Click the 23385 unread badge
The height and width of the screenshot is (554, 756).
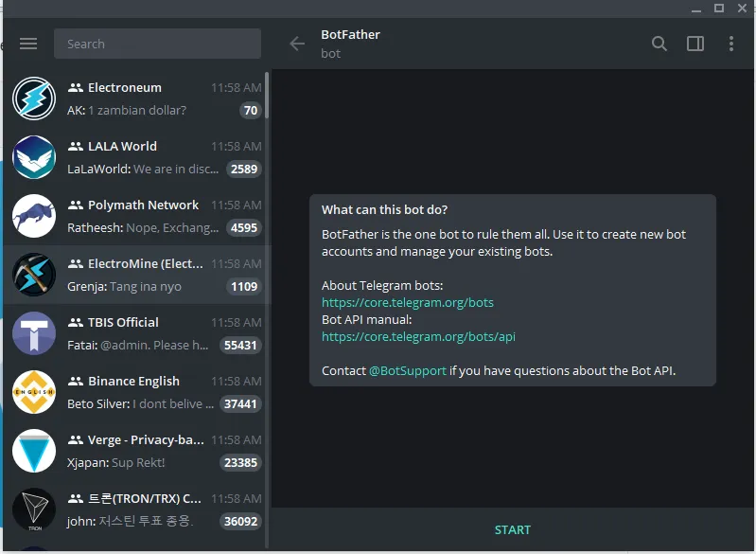240,463
